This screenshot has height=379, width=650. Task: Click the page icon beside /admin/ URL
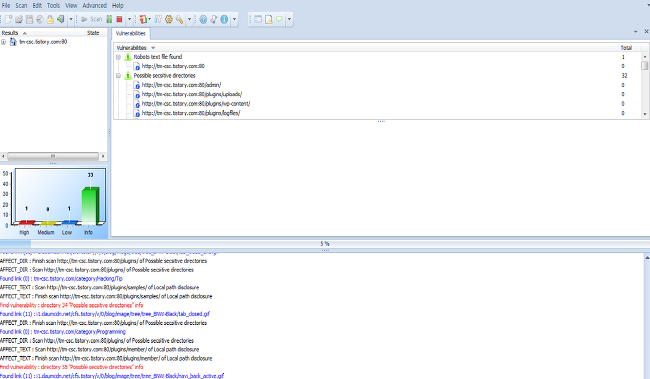tap(137, 85)
